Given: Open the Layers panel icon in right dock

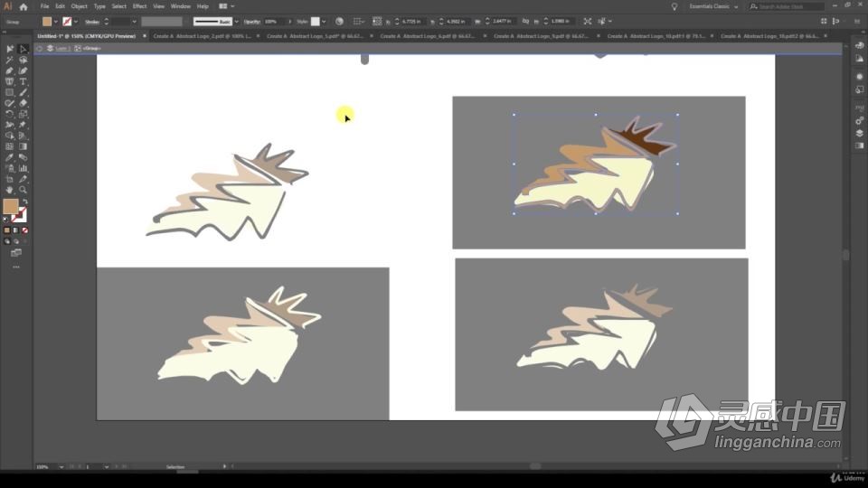Looking at the screenshot, I should pyautogui.click(x=859, y=134).
